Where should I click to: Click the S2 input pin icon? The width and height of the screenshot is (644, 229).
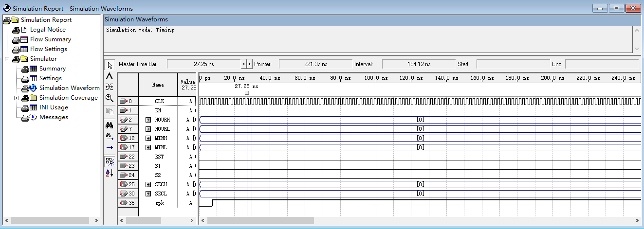click(123, 175)
